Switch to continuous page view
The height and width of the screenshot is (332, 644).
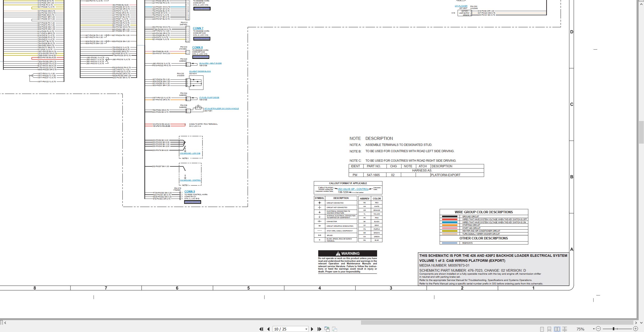pyautogui.click(x=549, y=329)
